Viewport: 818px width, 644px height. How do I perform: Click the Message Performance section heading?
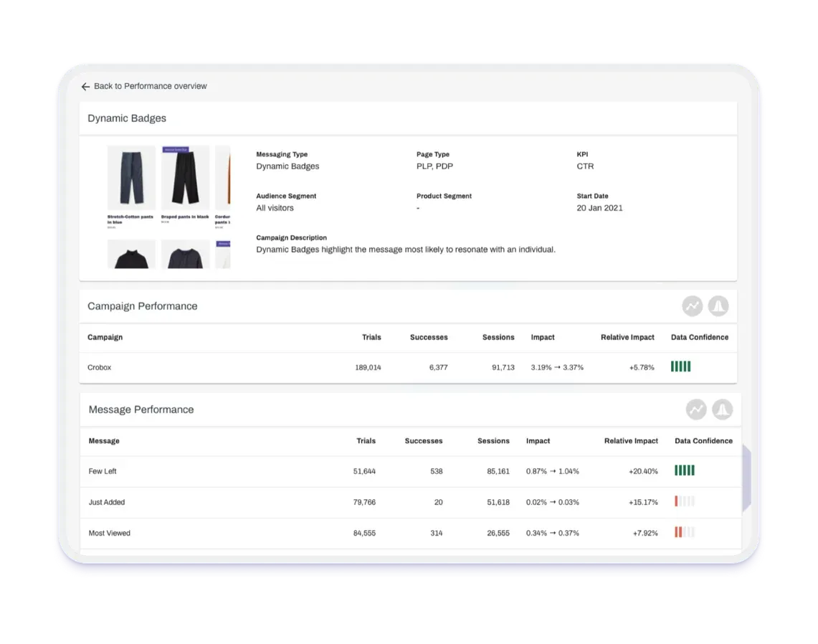click(x=141, y=409)
